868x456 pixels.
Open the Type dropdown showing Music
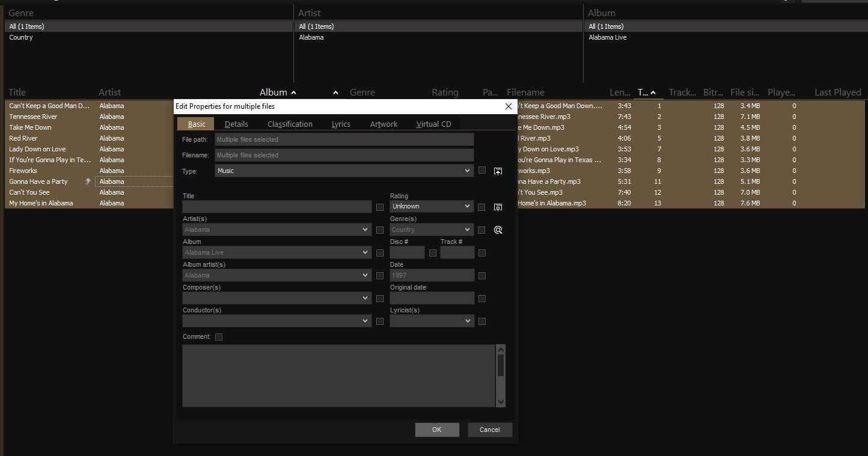[344, 171]
